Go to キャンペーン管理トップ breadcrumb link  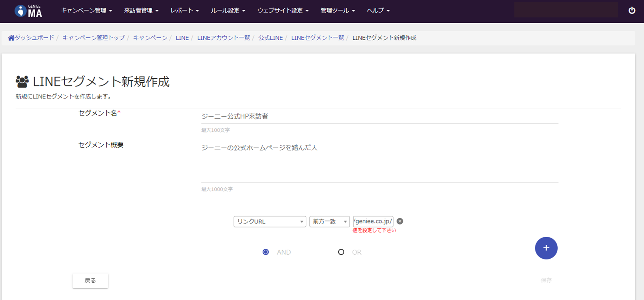pos(94,38)
